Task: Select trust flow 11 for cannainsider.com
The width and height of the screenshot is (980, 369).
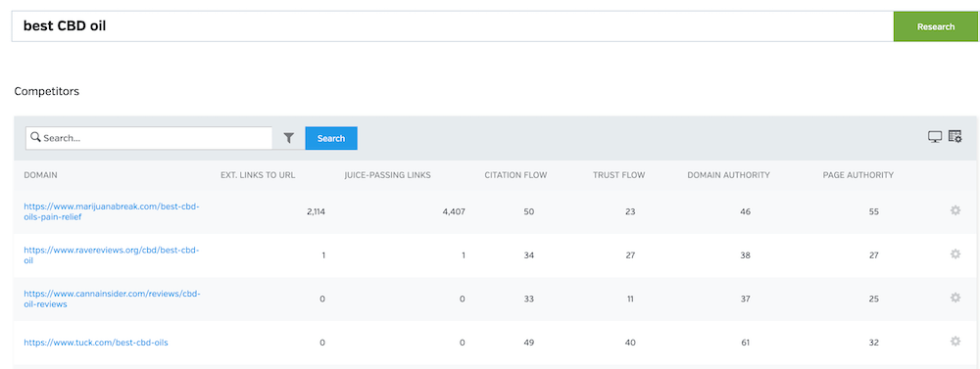Action: [x=630, y=300]
